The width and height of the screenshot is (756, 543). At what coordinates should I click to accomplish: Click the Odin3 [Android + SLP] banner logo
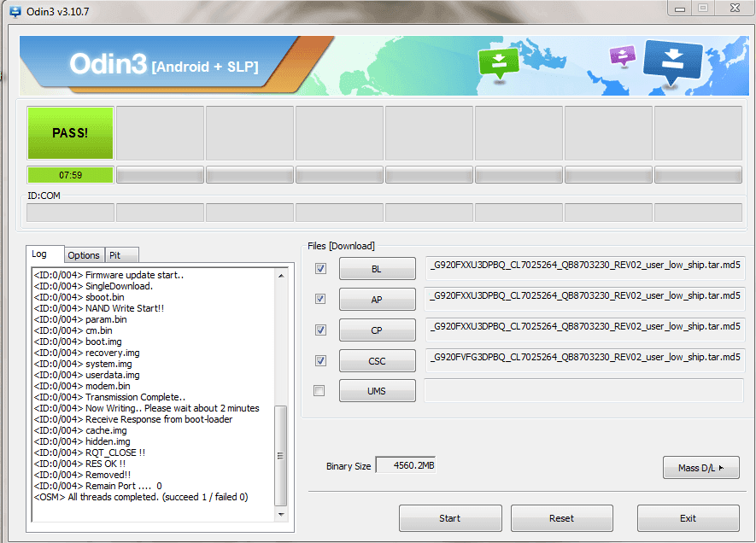click(x=164, y=64)
